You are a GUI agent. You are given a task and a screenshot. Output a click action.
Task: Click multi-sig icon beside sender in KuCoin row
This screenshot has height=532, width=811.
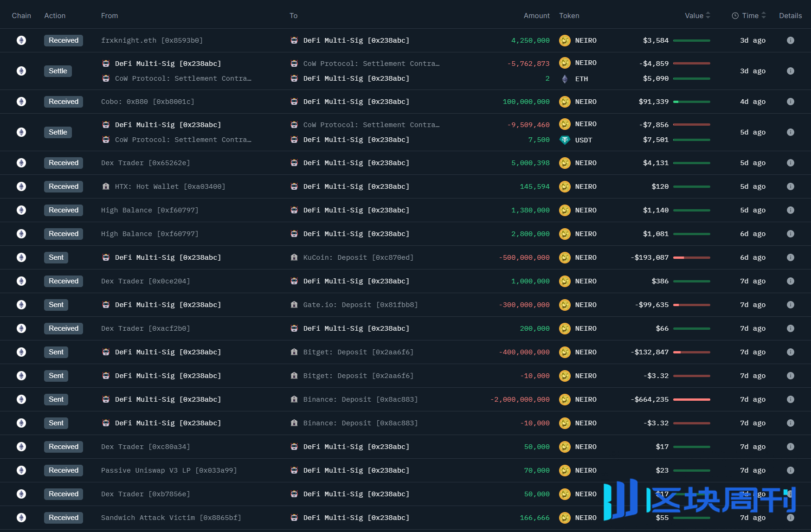[106, 257]
